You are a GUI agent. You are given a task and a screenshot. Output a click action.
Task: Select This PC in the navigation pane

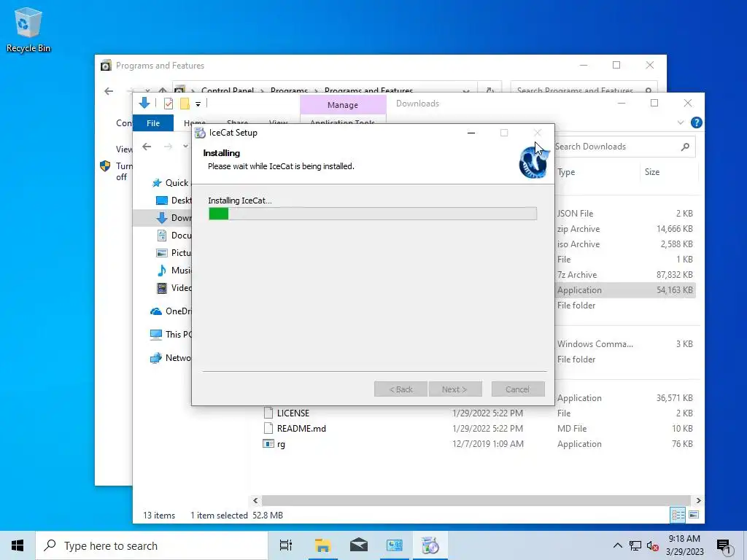tap(171, 334)
